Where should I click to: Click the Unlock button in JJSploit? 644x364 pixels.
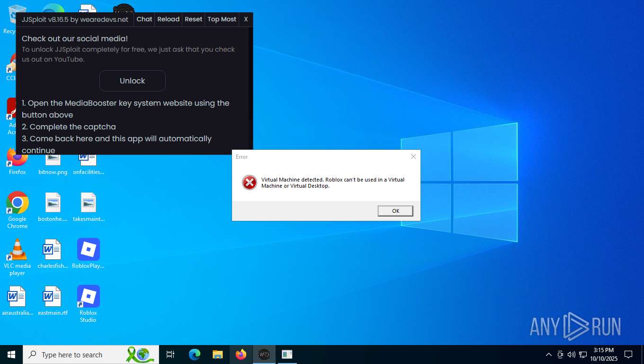(132, 81)
